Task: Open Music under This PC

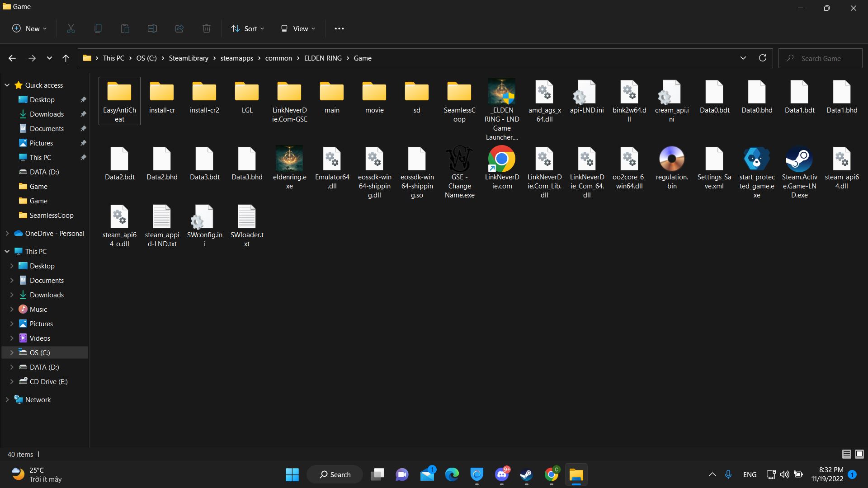Action: (x=38, y=309)
